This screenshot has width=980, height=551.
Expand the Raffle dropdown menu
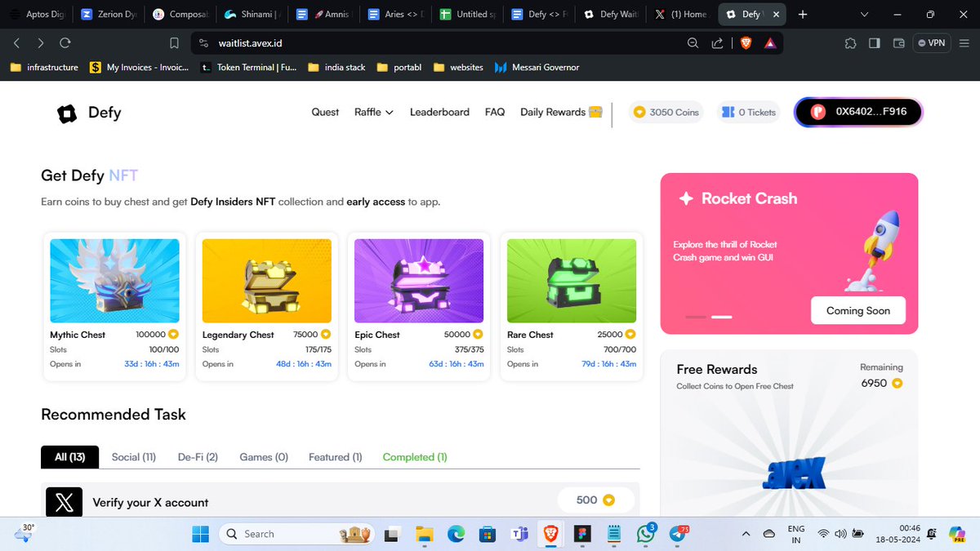pyautogui.click(x=374, y=113)
